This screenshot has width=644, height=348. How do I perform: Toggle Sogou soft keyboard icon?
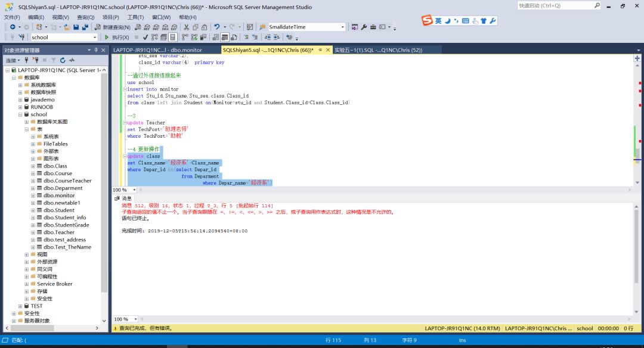[x=466, y=21]
